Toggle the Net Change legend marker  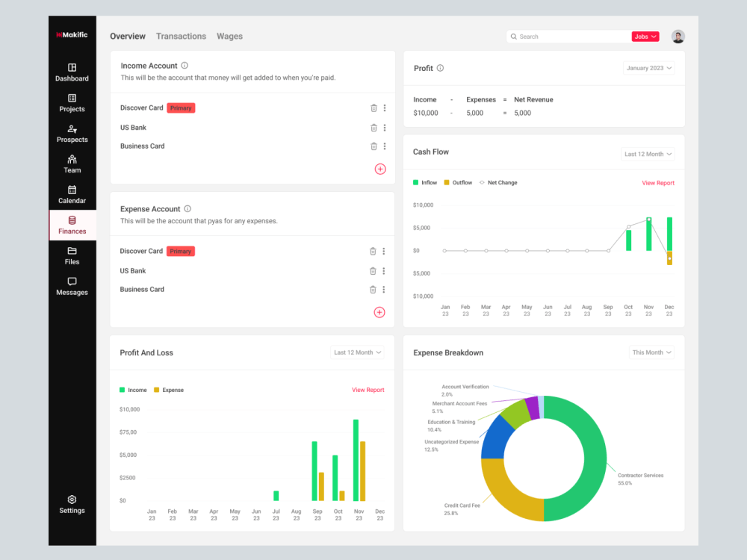tap(482, 182)
